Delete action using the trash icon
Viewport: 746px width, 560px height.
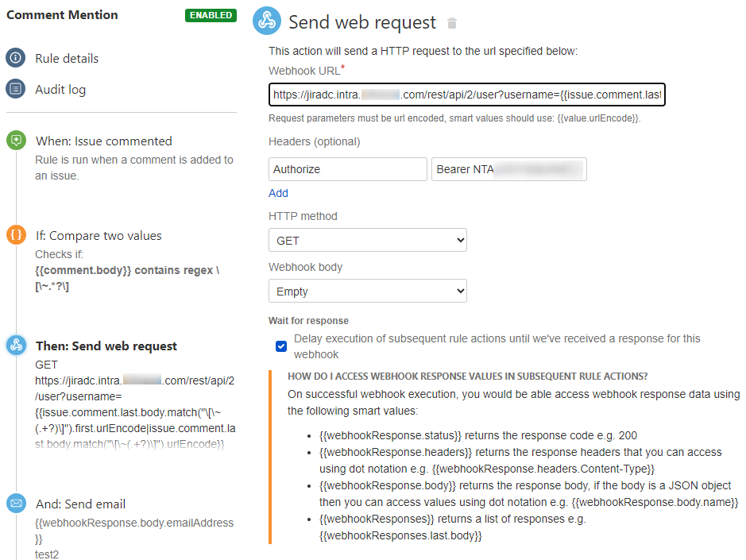(452, 23)
